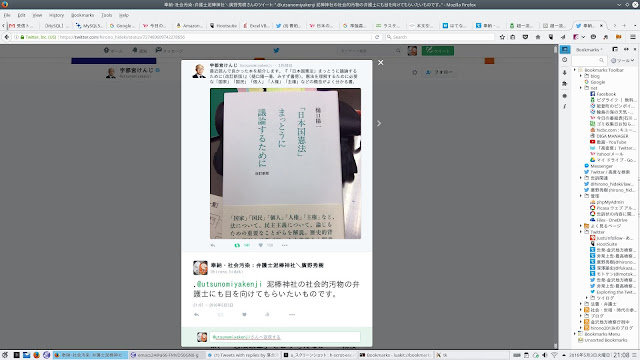Open the phpMyAdmin bookmark
640x360 pixels.
[x=607, y=202]
